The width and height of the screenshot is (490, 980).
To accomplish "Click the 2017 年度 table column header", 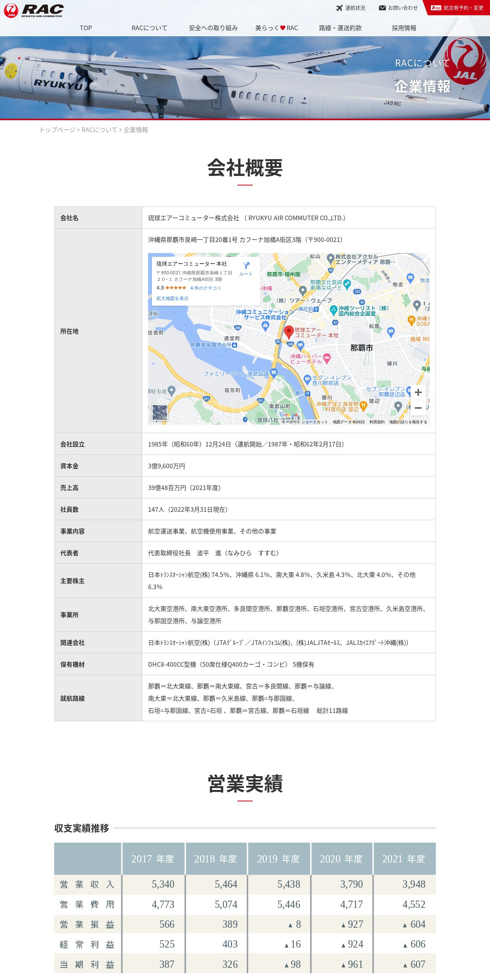I will (153, 859).
